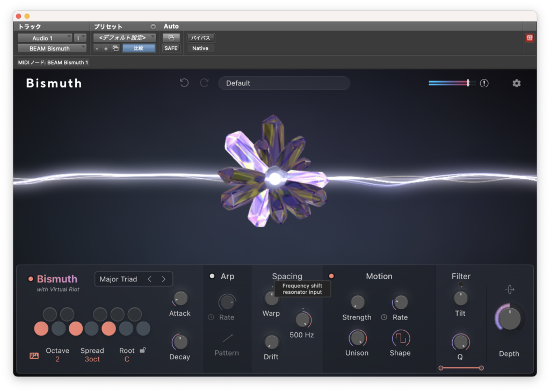Click the Filter range slider right handle
This screenshot has height=392, width=550.
coord(481,368)
